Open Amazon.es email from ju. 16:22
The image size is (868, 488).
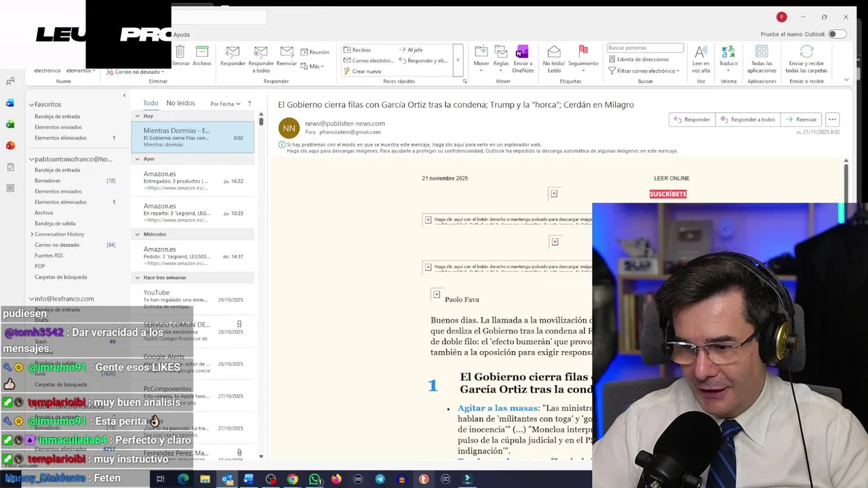point(193,180)
